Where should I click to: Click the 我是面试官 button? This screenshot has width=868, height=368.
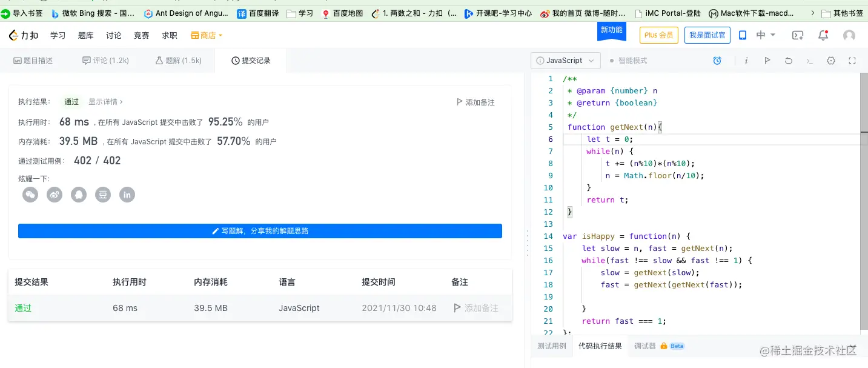707,35
